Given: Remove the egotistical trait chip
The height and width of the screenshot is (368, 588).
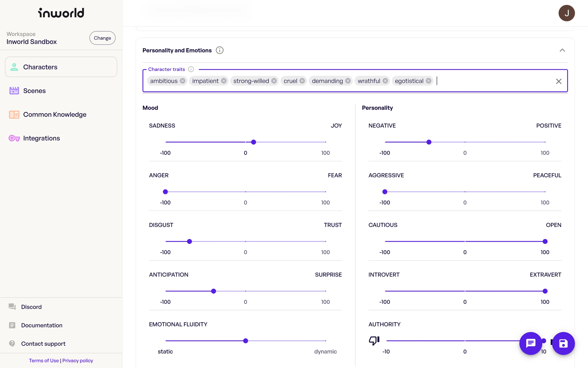Looking at the screenshot, I should click(428, 81).
